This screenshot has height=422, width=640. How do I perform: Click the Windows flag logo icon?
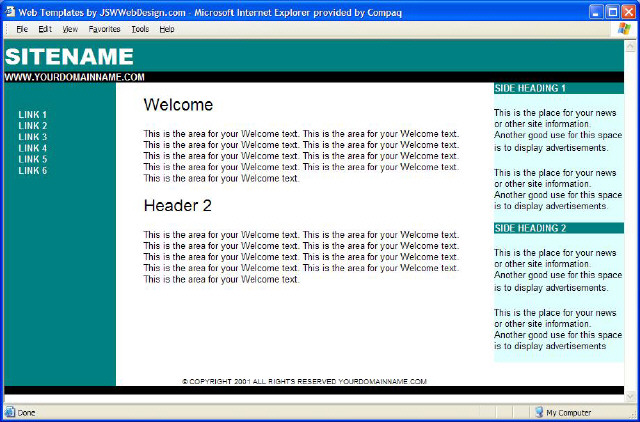click(624, 29)
